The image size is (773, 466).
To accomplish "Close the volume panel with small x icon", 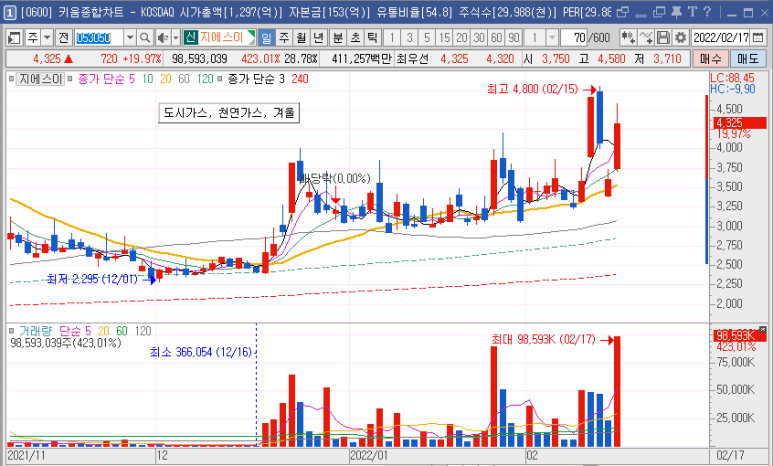I will (x=763, y=329).
